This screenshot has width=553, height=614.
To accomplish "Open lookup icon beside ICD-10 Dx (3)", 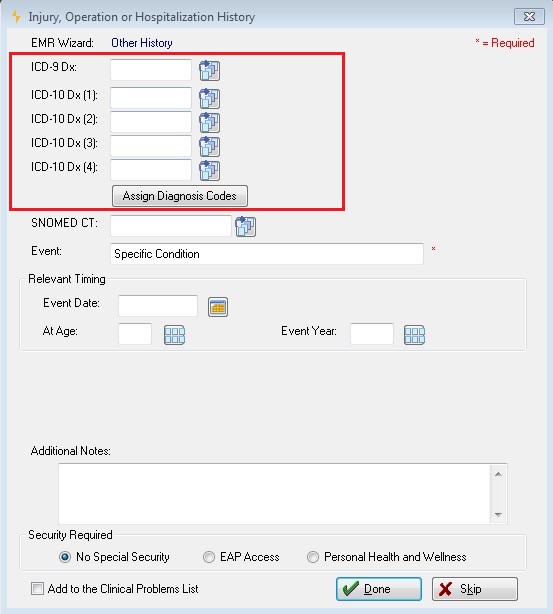I will [x=210, y=146].
